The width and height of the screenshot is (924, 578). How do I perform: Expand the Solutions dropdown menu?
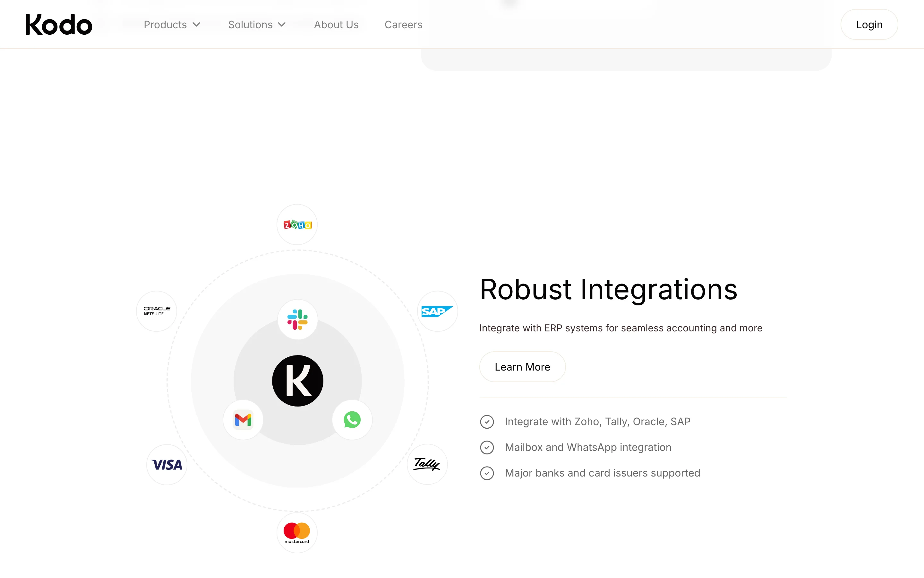coord(257,25)
